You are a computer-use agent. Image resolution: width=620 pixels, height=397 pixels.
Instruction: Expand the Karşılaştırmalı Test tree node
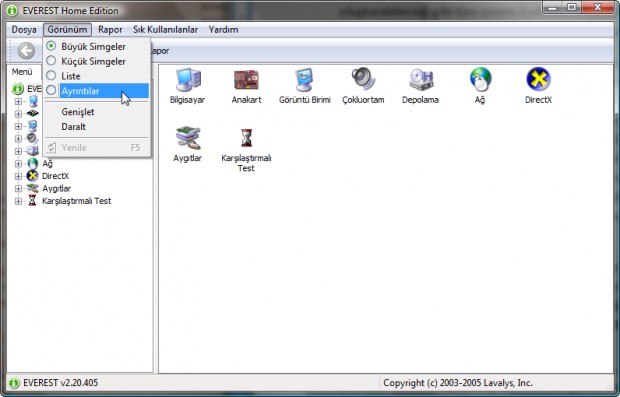point(18,201)
